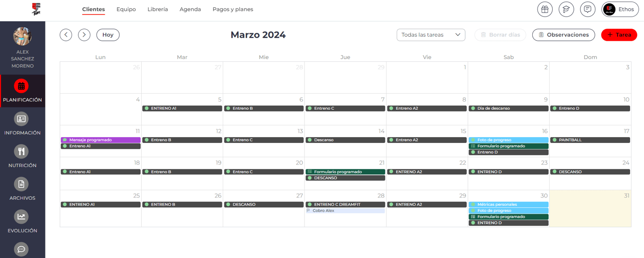Viewport: 644px width, 258px height.
Task: Open the Librería tab
Action: pyautogui.click(x=158, y=9)
